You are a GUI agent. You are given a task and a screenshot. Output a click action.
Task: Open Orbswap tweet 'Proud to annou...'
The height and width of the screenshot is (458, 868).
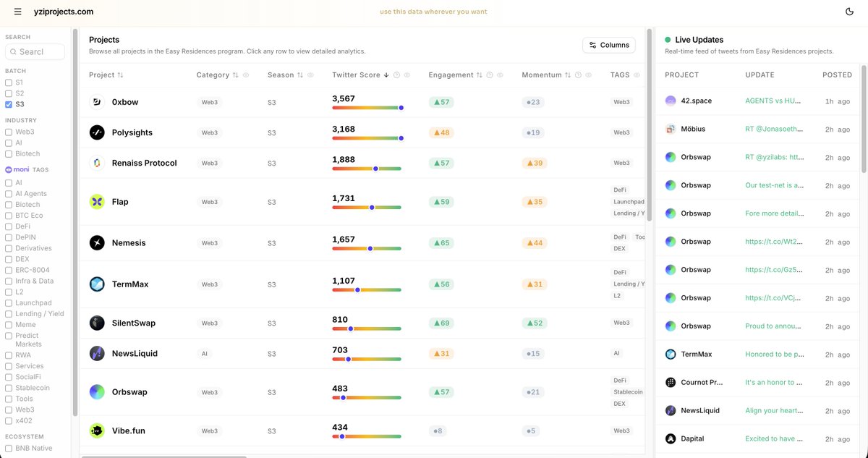click(774, 326)
